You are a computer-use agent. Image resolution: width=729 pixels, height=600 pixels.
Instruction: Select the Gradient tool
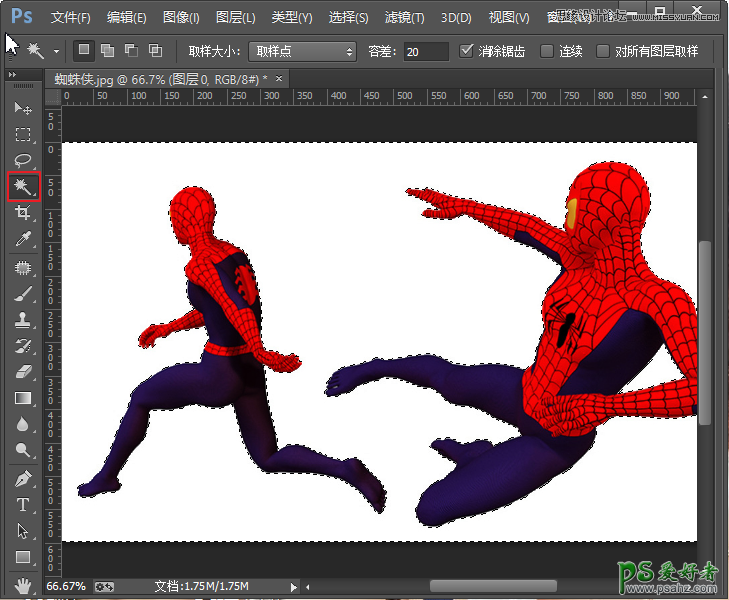coord(23,398)
